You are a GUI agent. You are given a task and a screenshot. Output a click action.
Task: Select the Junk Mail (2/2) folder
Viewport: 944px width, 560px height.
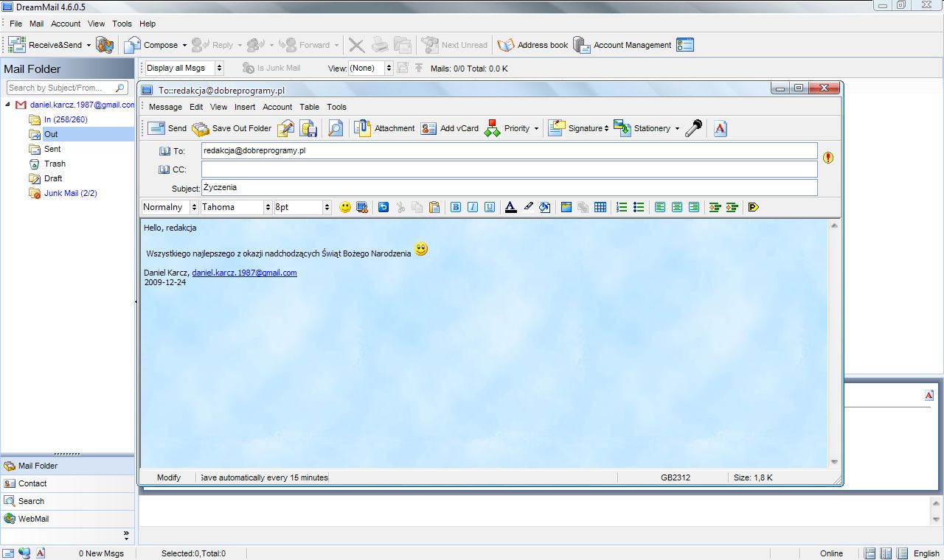pyautogui.click(x=70, y=193)
